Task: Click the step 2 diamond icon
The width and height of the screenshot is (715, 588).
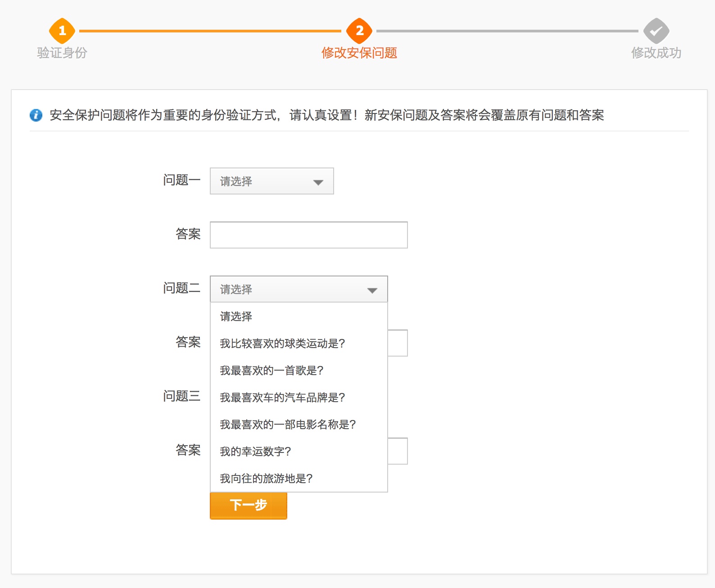Action: (359, 31)
